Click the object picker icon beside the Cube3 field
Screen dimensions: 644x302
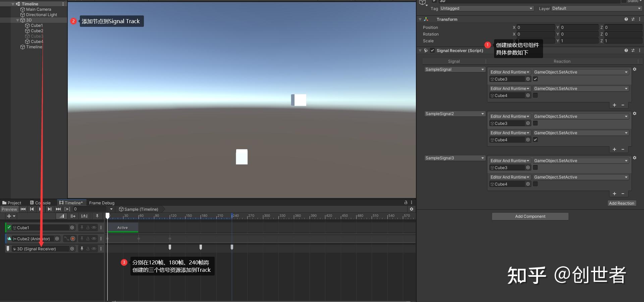pyautogui.click(x=528, y=79)
